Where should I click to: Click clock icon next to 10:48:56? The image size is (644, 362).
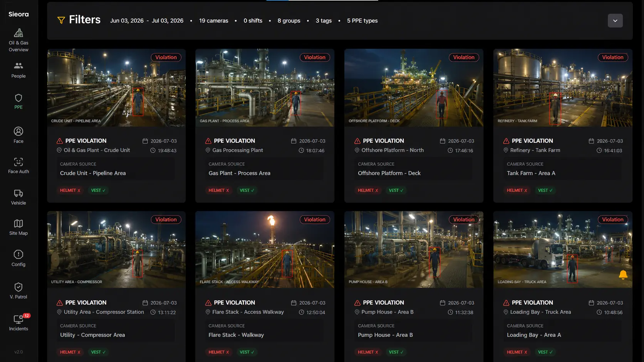coord(599,312)
